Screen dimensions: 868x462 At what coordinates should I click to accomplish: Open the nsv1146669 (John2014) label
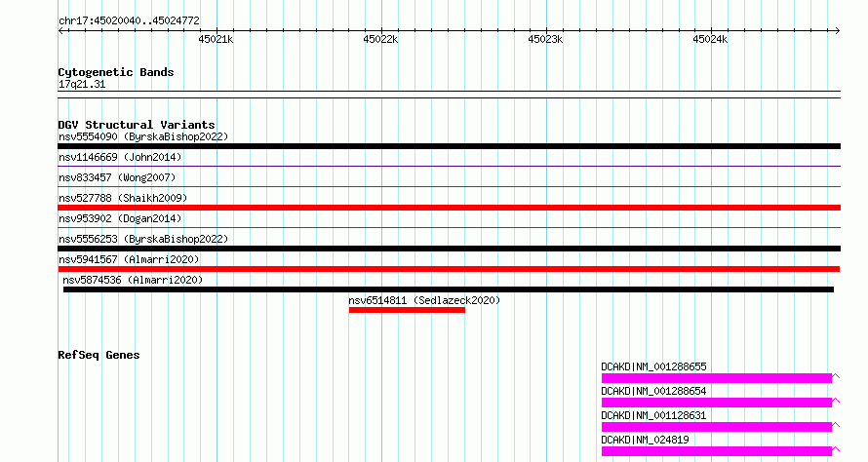[120, 157]
